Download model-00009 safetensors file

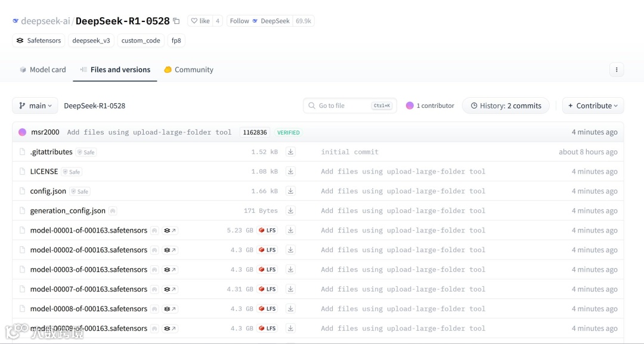pos(290,328)
